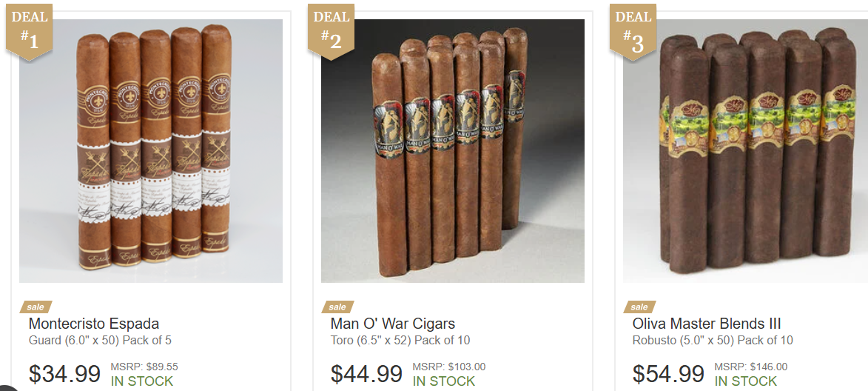Open the Man O' War cigars product image
Screen dimensions: 868x391
coord(453,151)
